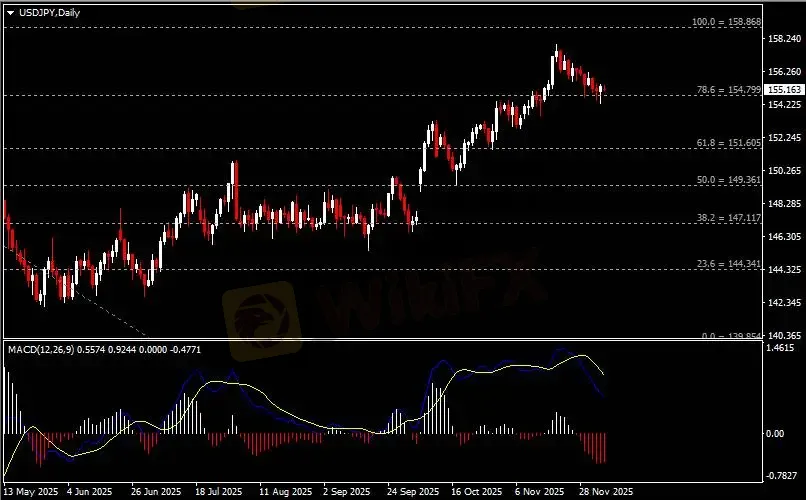Click the 16 Oct 2025 date label
Viewport: 806px width, 500px height.
click(477, 492)
